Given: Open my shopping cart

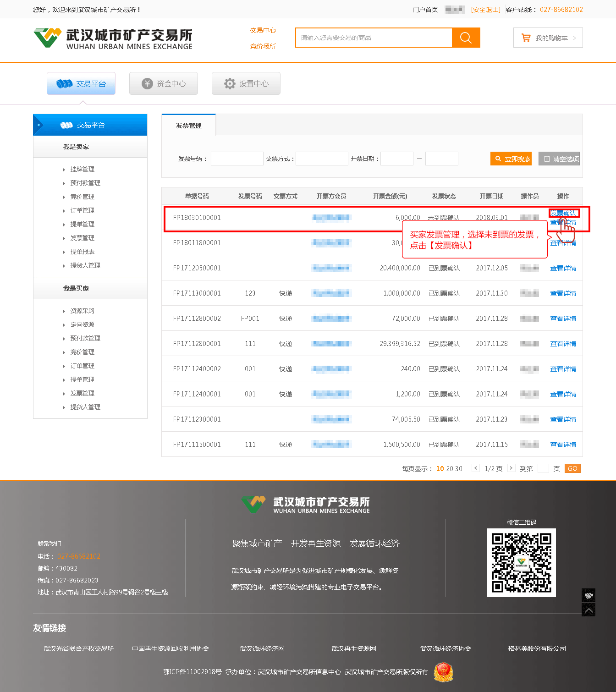Looking at the screenshot, I should click(548, 38).
